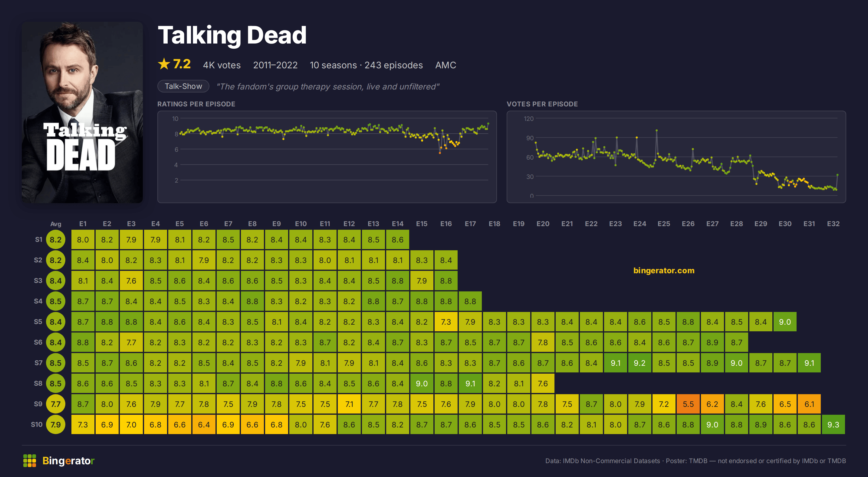Click the S5 average 8.4 circle
The width and height of the screenshot is (868, 477).
(56, 322)
